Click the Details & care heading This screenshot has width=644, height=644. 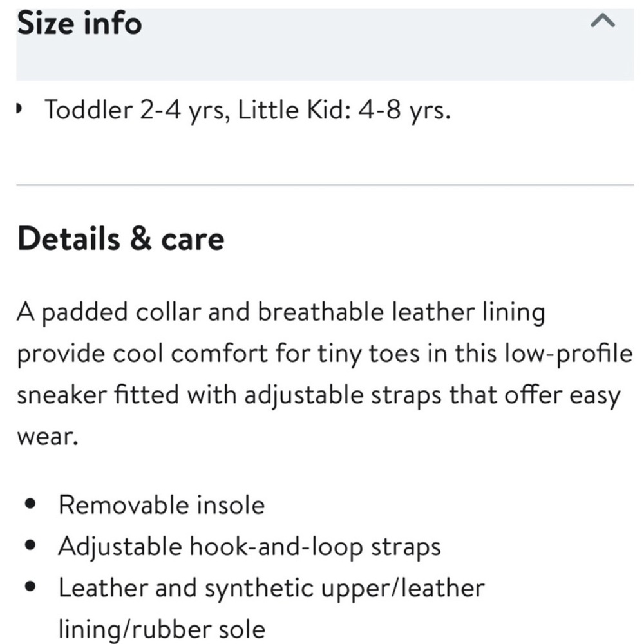121,238
